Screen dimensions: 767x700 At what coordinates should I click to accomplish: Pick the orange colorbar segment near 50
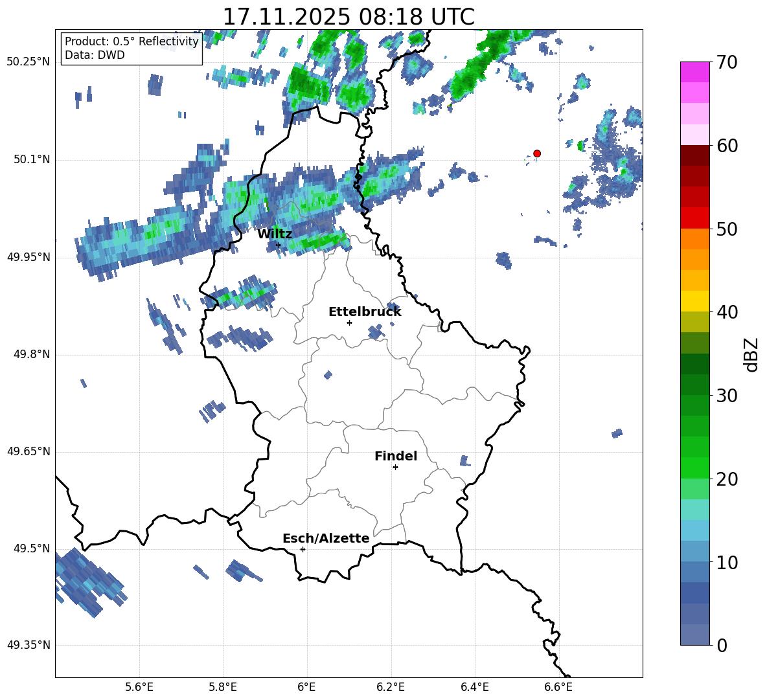click(695, 238)
